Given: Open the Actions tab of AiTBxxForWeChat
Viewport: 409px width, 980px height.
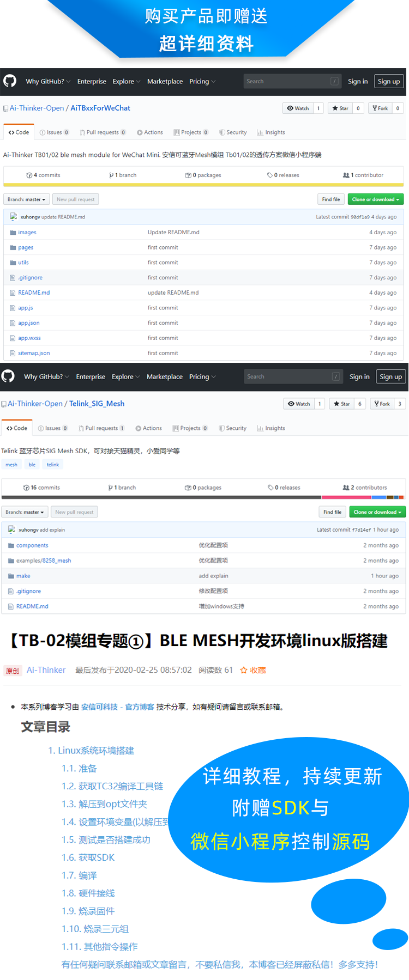Looking at the screenshot, I should pyautogui.click(x=149, y=132).
